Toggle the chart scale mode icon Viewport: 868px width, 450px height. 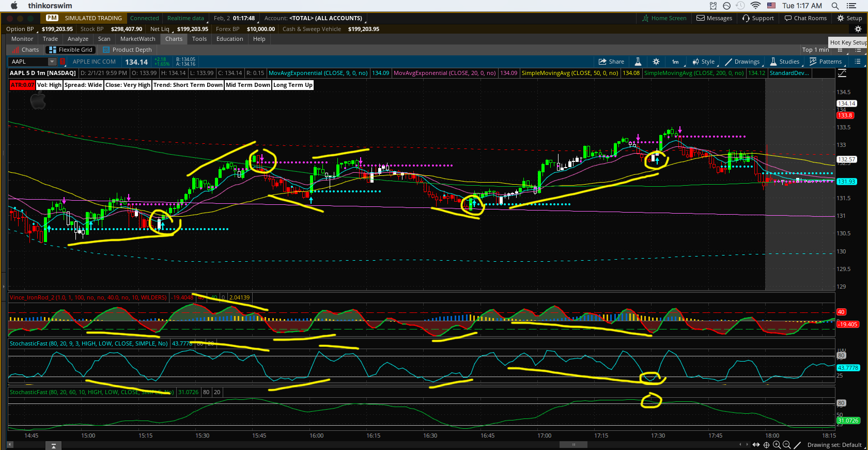click(842, 73)
